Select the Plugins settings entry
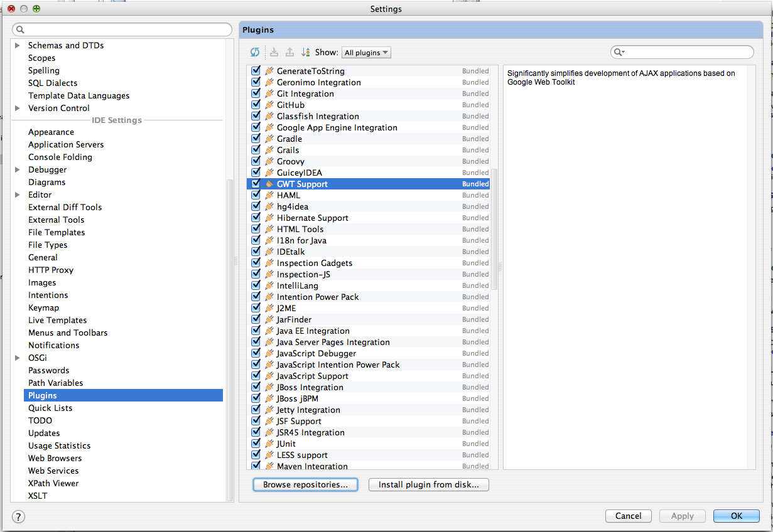The height and width of the screenshot is (532, 773). coord(123,395)
